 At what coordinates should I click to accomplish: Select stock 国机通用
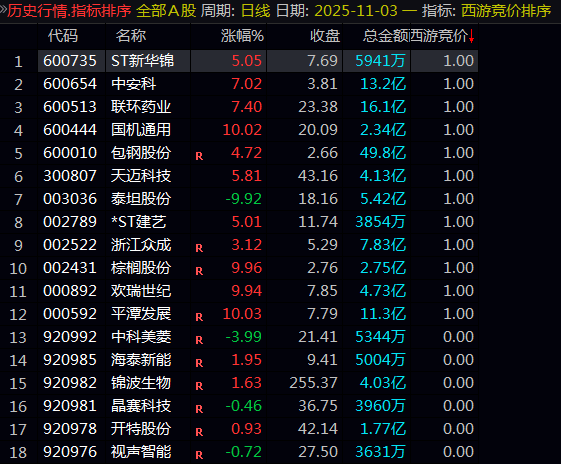[x=141, y=130]
